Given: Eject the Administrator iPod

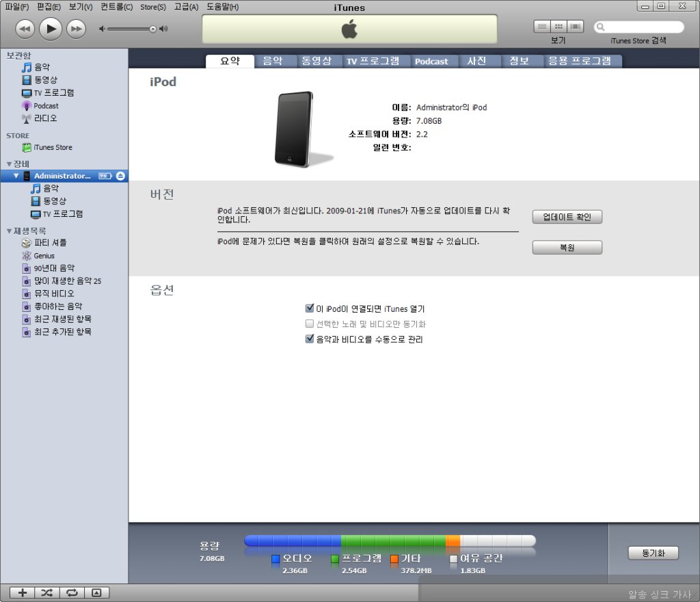Looking at the screenshot, I should (x=120, y=176).
